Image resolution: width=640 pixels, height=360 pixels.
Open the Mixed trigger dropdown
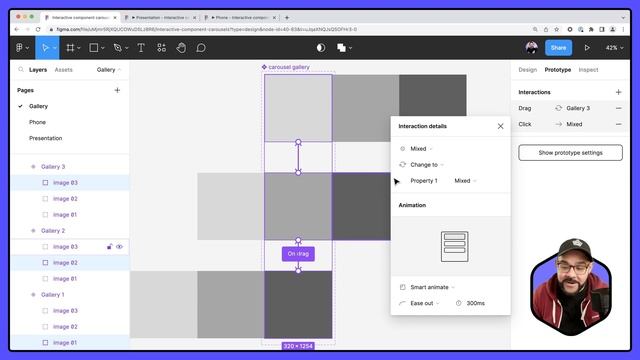click(x=421, y=149)
